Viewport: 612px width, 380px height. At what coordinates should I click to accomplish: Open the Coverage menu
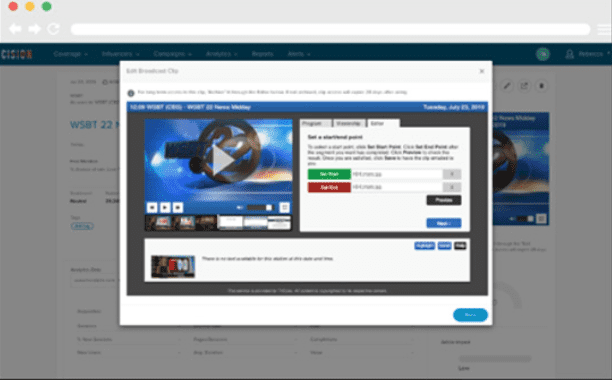[x=71, y=54]
